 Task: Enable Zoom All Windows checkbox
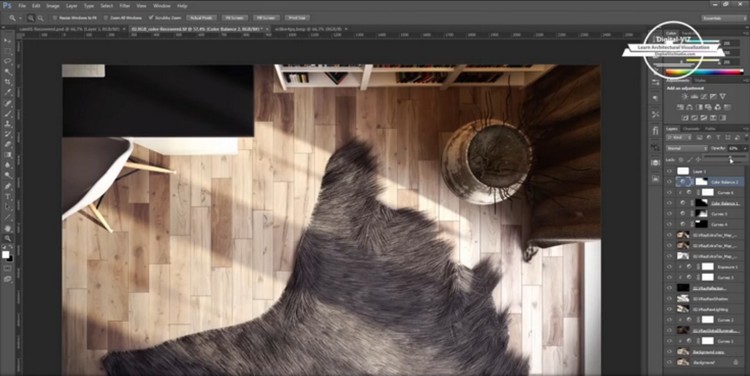click(106, 18)
